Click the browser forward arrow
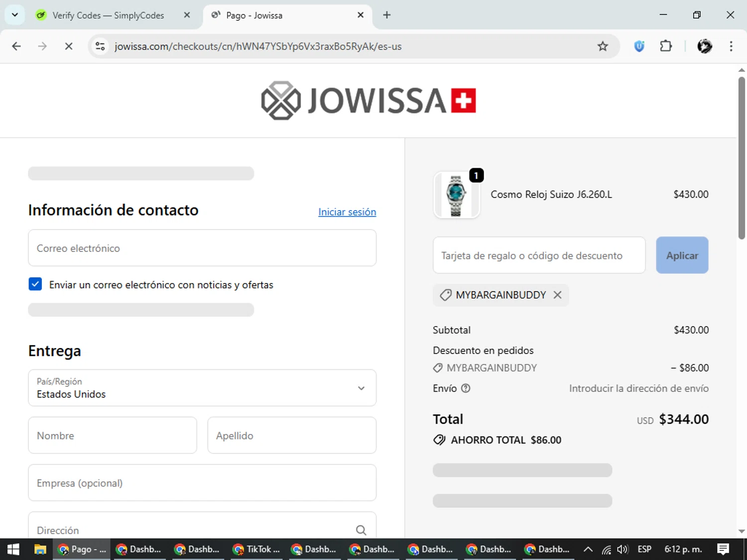 (42, 46)
